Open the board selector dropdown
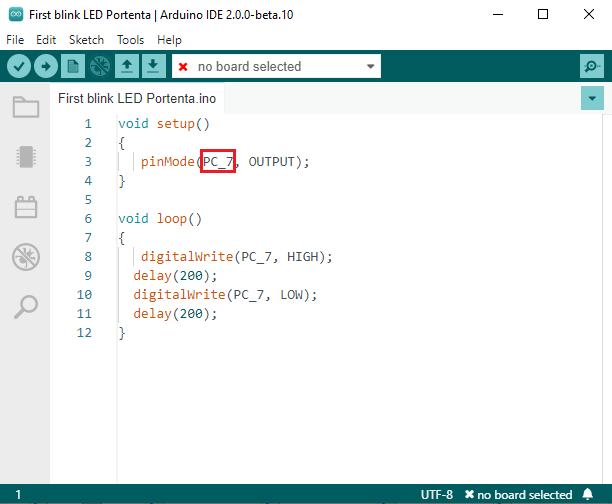The width and height of the screenshot is (612, 504). 276,66
